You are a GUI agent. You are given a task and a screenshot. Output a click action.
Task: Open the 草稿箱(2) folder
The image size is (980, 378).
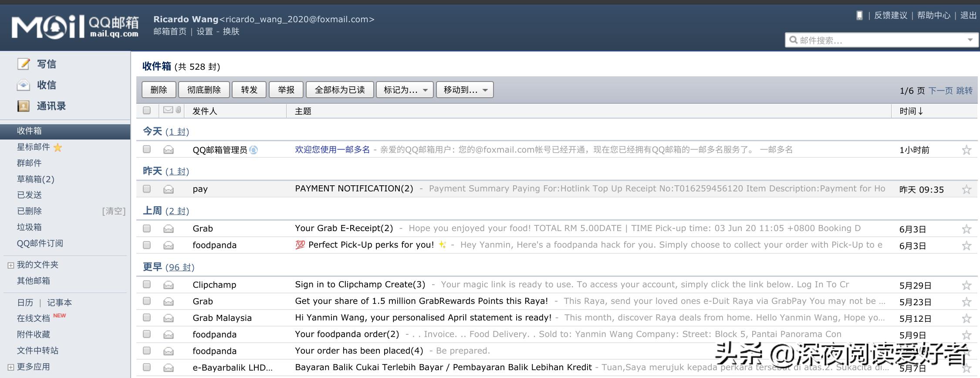36,179
